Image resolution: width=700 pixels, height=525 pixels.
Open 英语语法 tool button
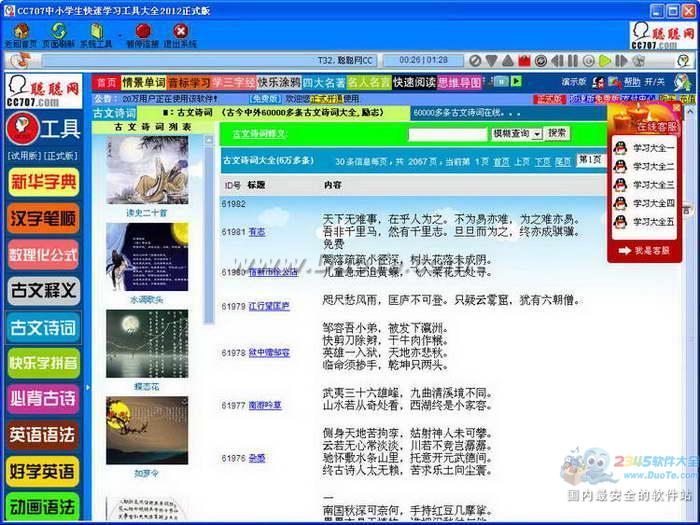(44, 435)
